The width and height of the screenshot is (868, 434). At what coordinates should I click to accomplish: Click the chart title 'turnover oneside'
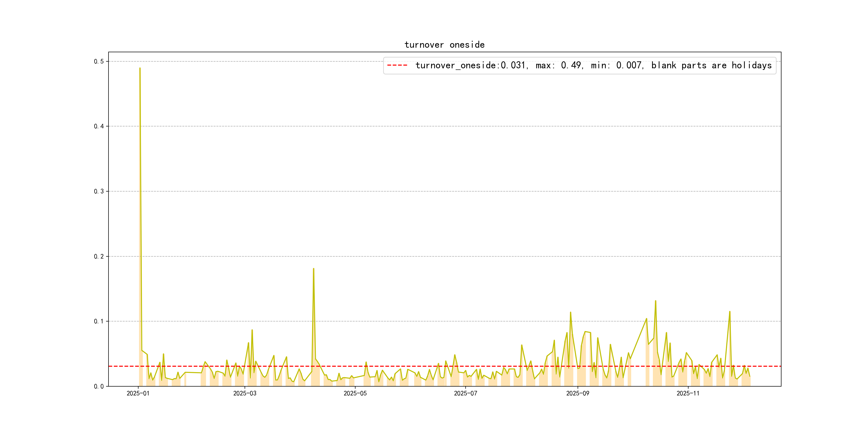coord(444,45)
